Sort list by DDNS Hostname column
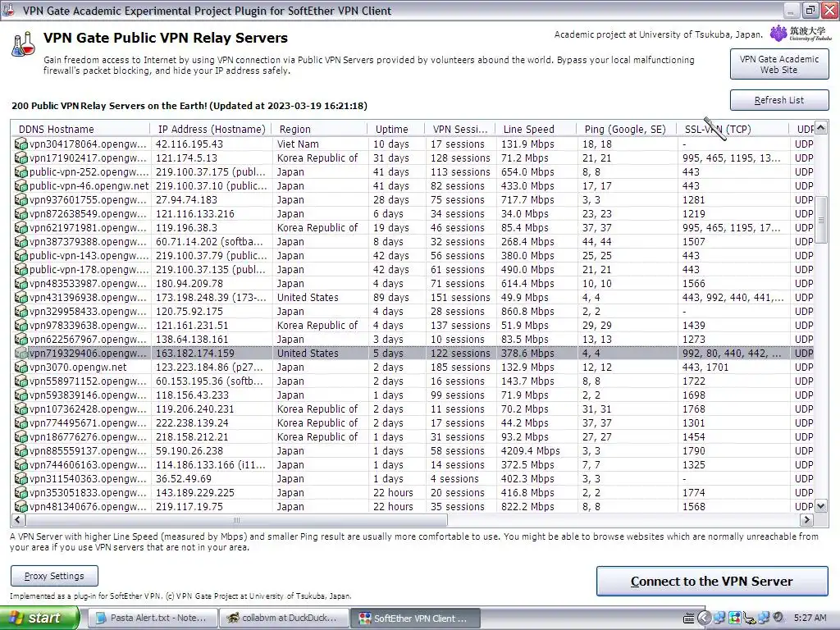 [80, 129]
